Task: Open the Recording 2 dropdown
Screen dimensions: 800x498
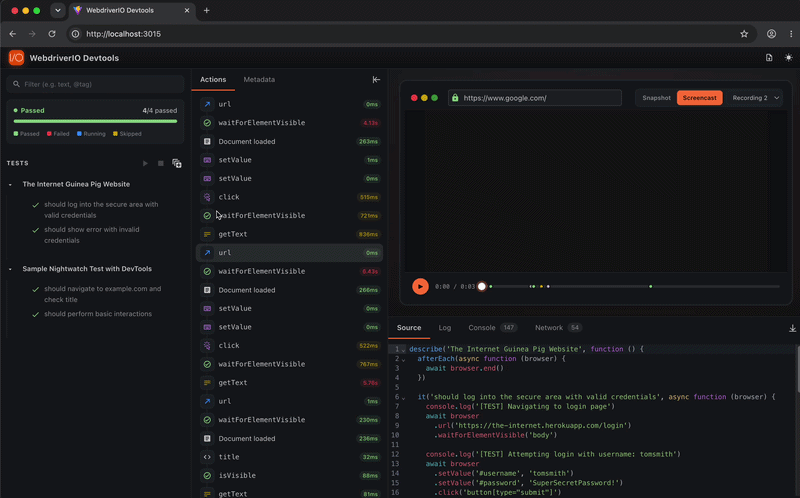Action: coord(756,98)
